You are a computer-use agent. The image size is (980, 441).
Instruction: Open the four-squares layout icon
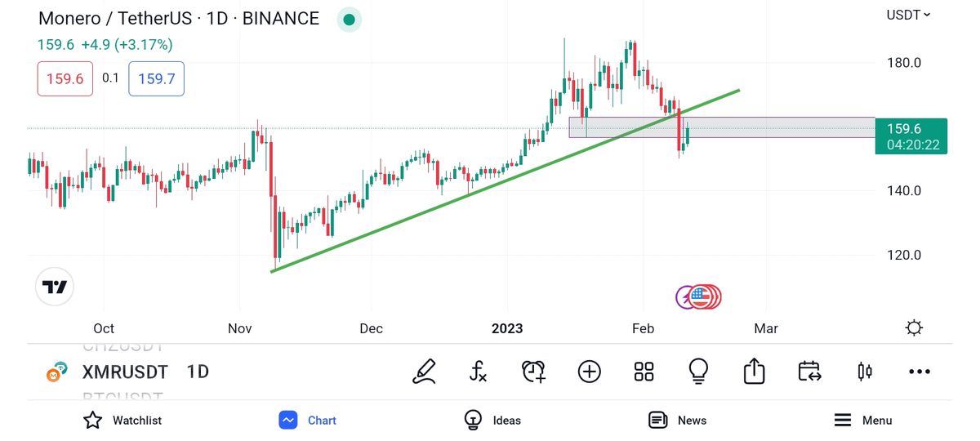coord(644,372)
